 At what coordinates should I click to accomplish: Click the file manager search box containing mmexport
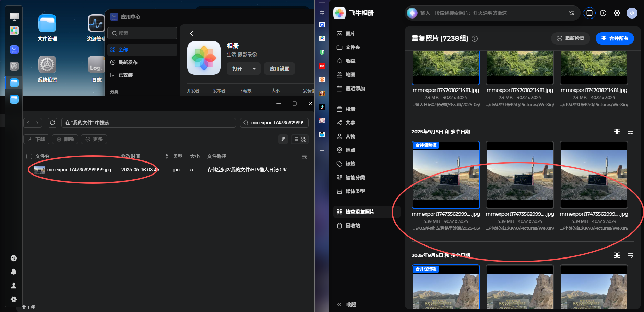coord(274,123)
